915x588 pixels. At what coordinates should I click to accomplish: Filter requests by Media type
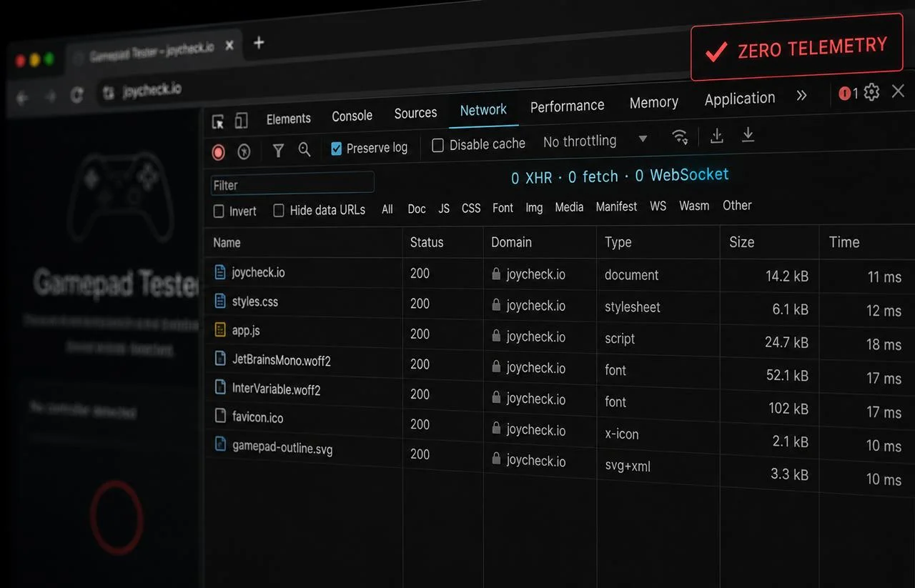(569, 207)
